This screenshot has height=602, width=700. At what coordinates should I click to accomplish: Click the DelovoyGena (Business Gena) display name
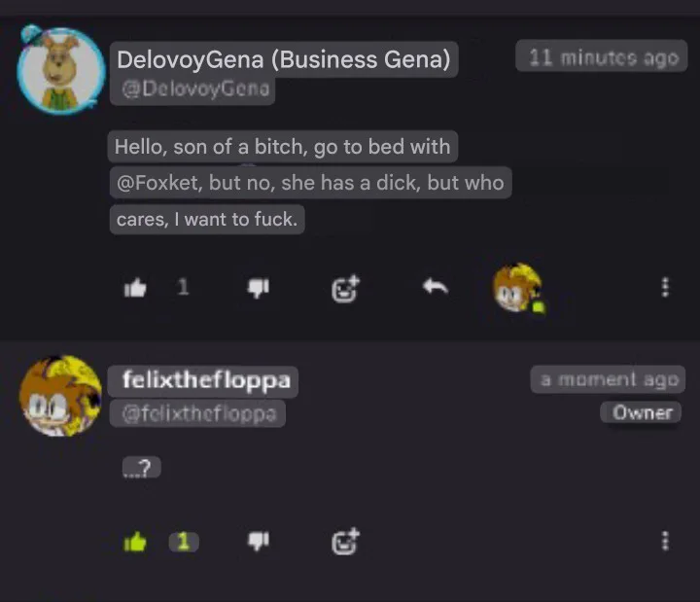click(x=284, y=59)
